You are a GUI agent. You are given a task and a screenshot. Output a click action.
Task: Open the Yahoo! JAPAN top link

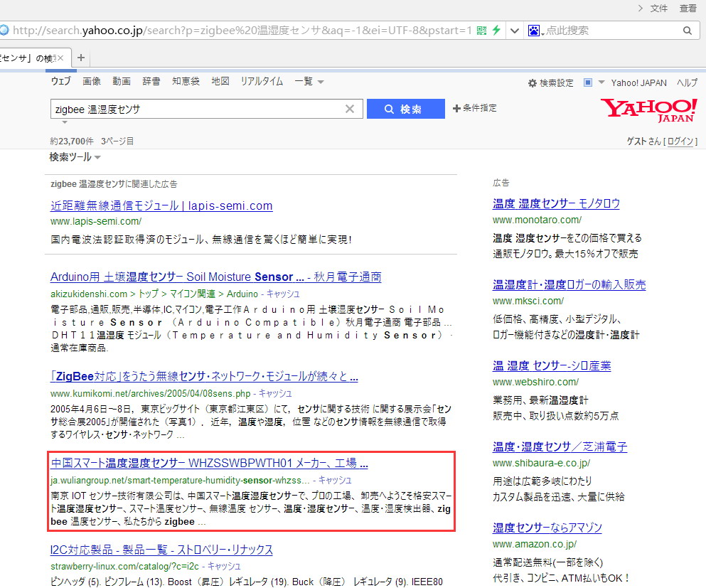pyautogui.click(x=638, y=83)
